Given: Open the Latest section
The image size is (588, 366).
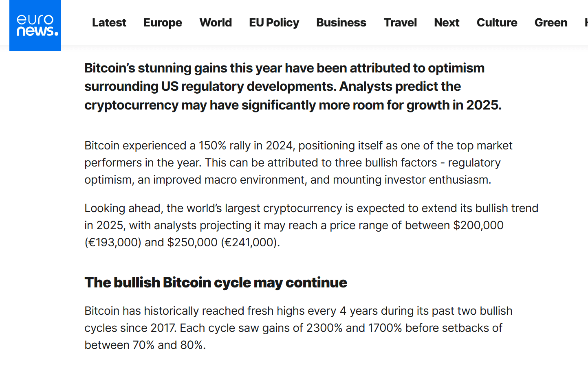Looking at the screenshot, I should coord(109,22).
